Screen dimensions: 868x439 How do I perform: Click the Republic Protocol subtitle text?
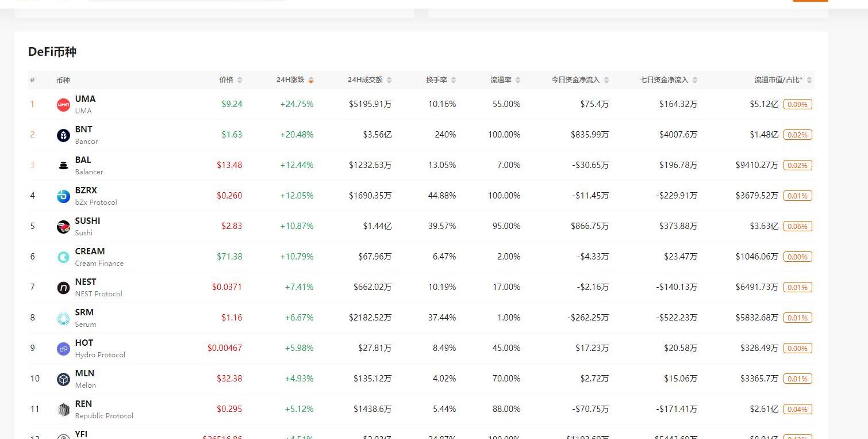pos(104,416)
